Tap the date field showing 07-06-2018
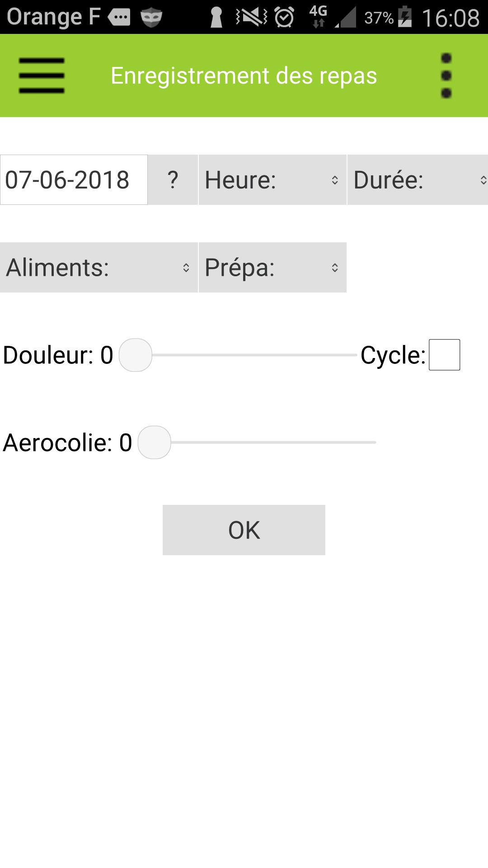This screenshot has height=868, width=488. [74, 180]
